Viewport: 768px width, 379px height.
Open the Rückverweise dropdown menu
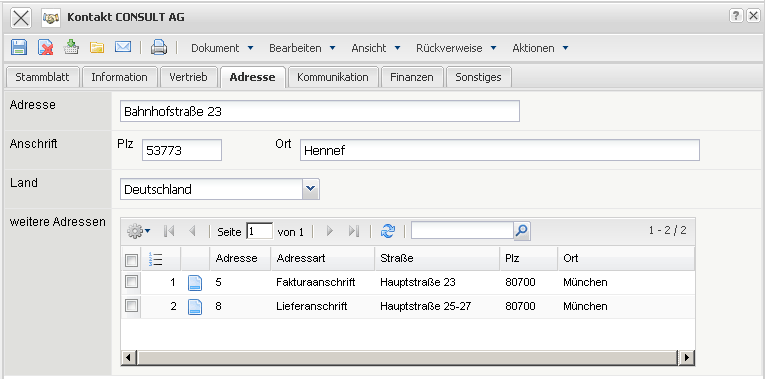[456, 48]
